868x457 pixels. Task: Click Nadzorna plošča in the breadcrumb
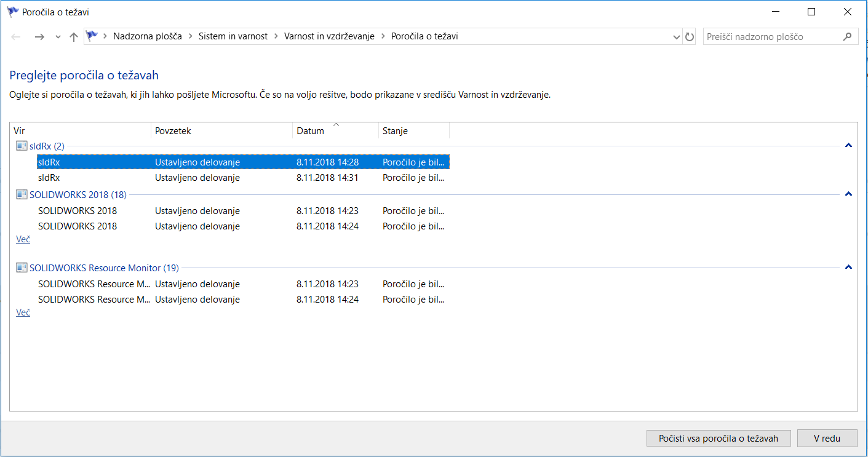tap(147, 36)
